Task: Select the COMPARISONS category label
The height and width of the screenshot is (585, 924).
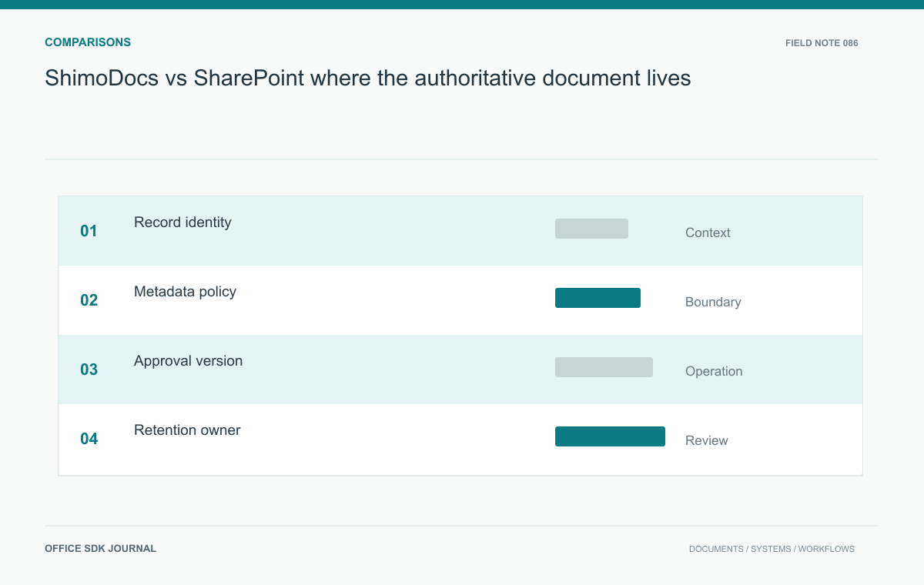Action: (88, 42)
